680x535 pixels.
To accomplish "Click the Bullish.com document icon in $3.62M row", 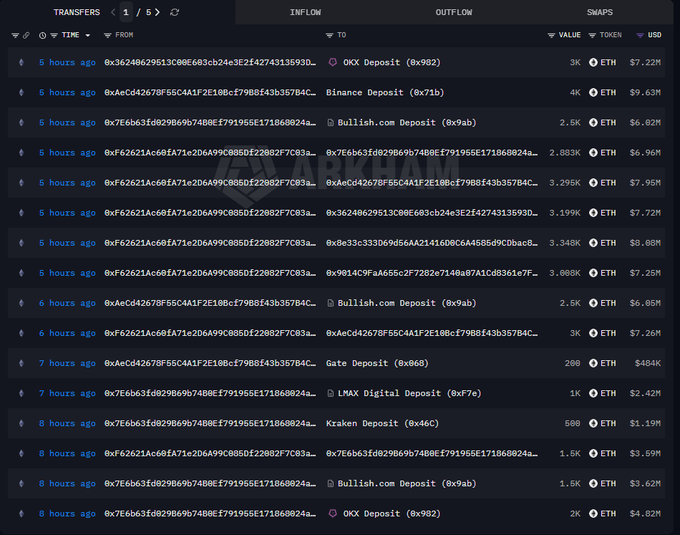I will [330, 483].
